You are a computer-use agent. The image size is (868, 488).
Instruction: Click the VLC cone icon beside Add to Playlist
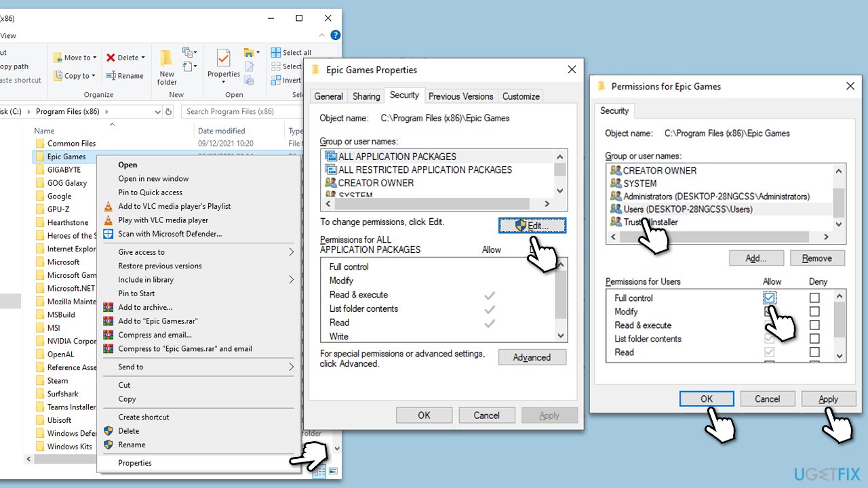pos(108,206)
